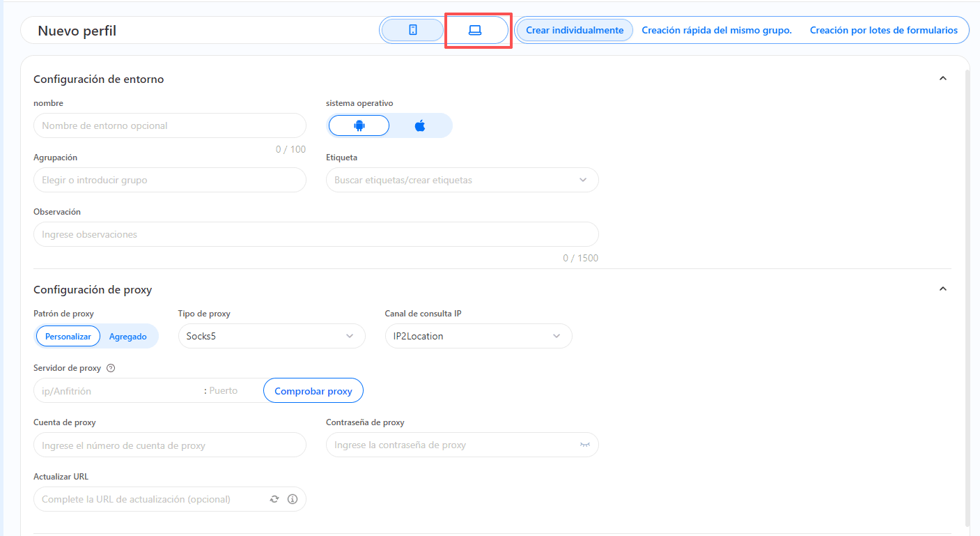Collapse the Configuración de proxy section
The width and height of the screenshot is (980, 536).
942,289
